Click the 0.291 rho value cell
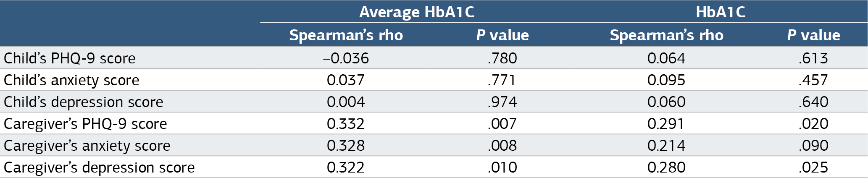 coord(666,123)
